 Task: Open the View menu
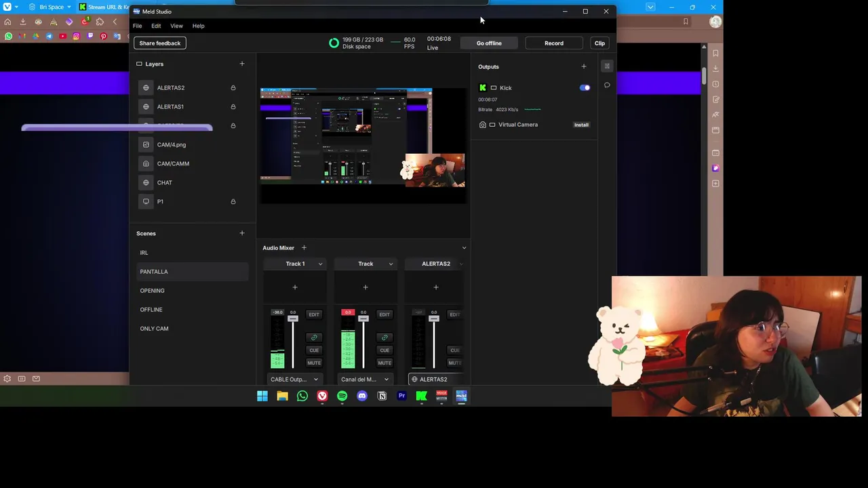coord(176,26)
